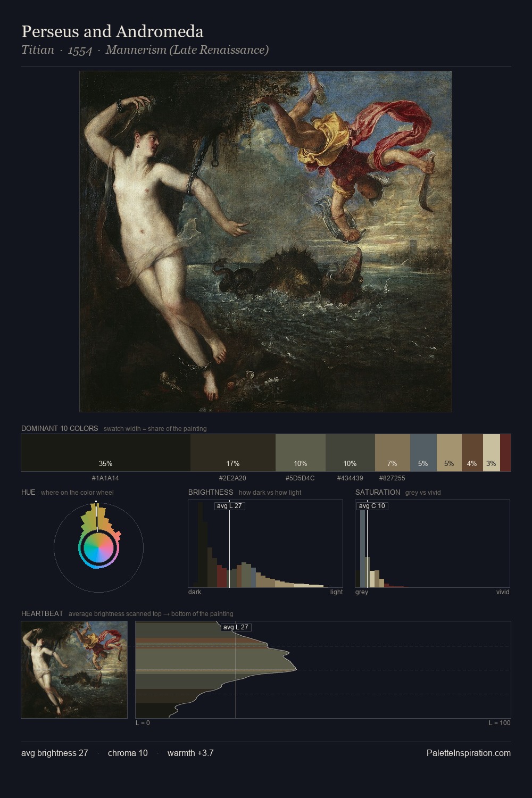
Task: Click the avg brightness 27 footer stat
Action: [x=54, y=753]
